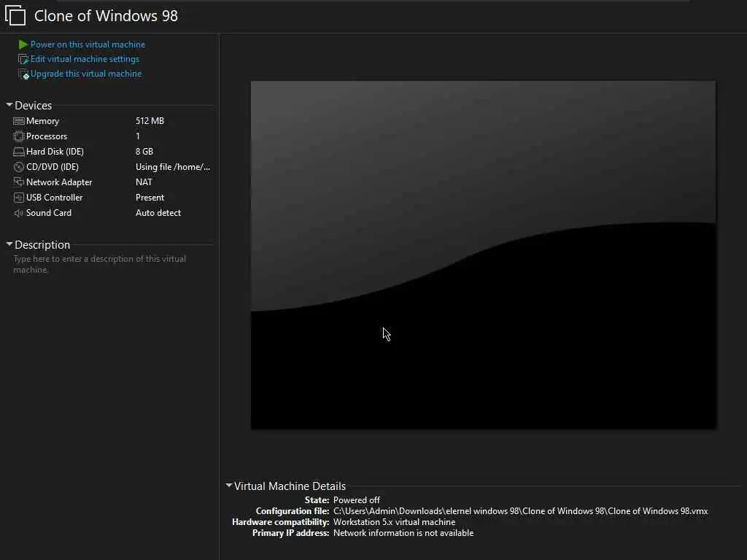Select the Sound Card label
The height and width of the screenshot is (560, 747).
point(49,213)
